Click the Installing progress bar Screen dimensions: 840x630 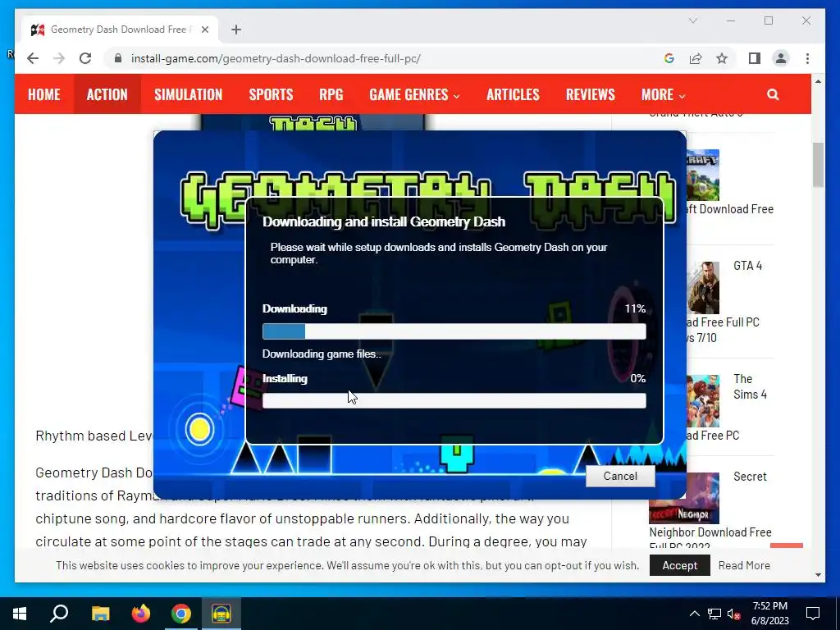tap(454, 400)
